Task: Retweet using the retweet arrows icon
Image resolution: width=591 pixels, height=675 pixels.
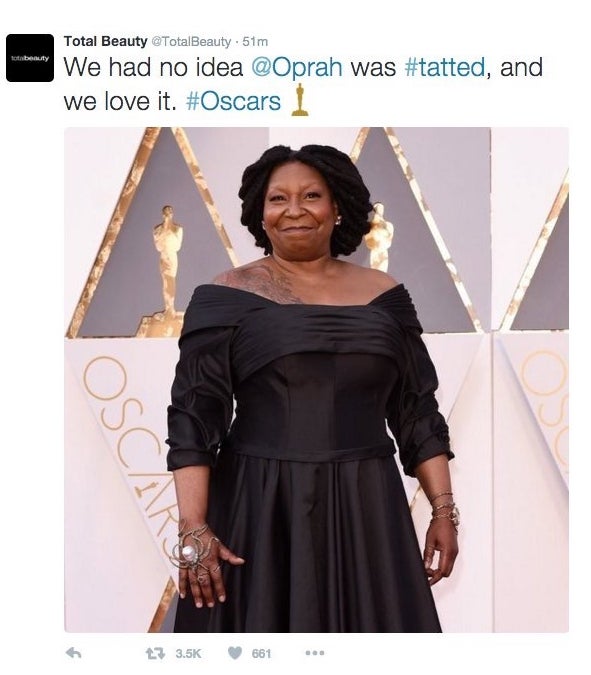Action: [x=155, y=653]
